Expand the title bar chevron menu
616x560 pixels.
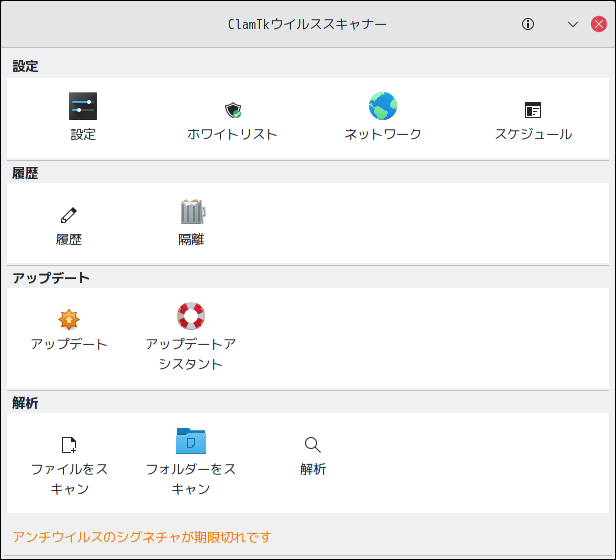tap(573, 24)
